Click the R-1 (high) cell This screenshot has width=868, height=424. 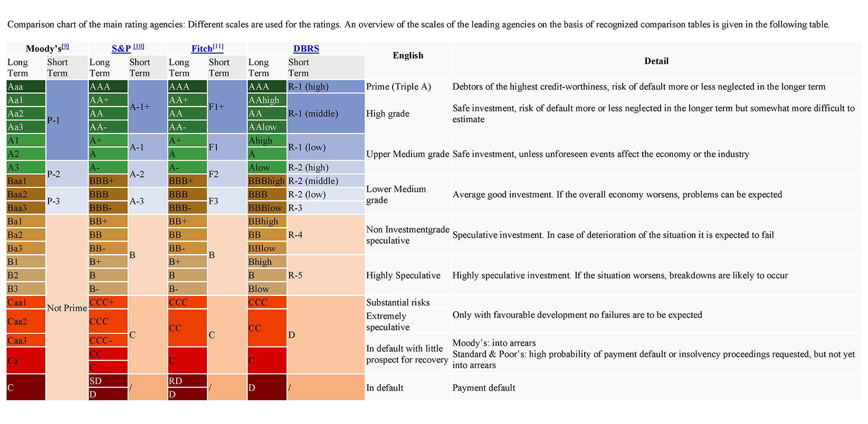(x=325, y=86)
